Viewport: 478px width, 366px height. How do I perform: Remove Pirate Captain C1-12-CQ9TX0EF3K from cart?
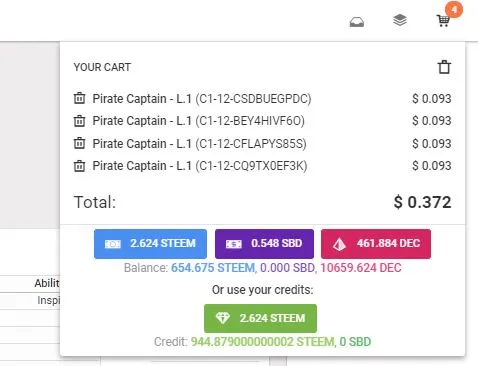tap(79, 166)
